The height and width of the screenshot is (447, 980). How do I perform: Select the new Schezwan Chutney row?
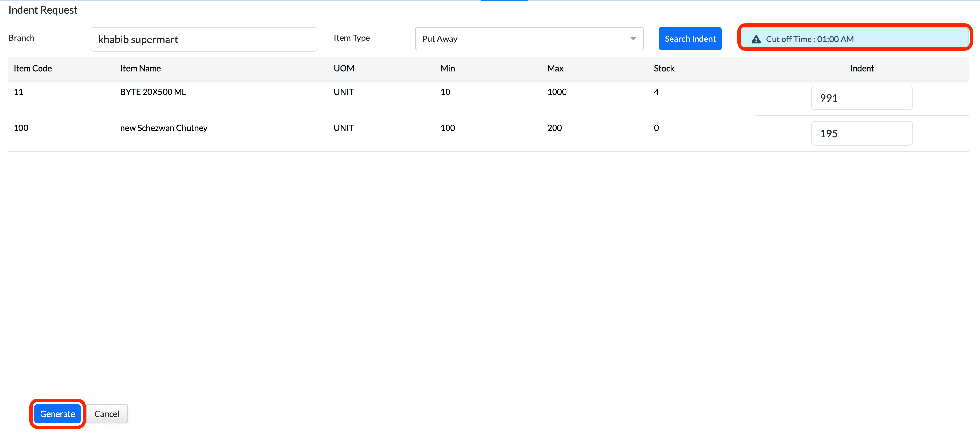click(164, 128)
